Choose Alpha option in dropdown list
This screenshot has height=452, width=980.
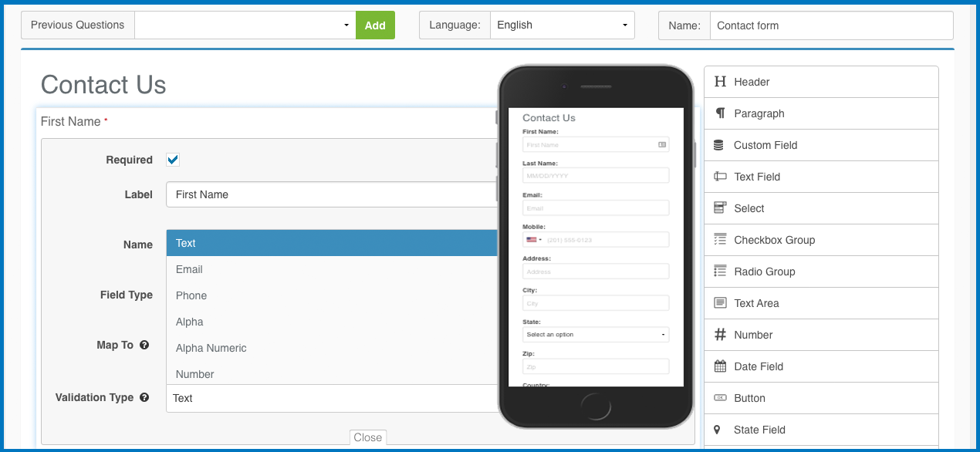332,322
